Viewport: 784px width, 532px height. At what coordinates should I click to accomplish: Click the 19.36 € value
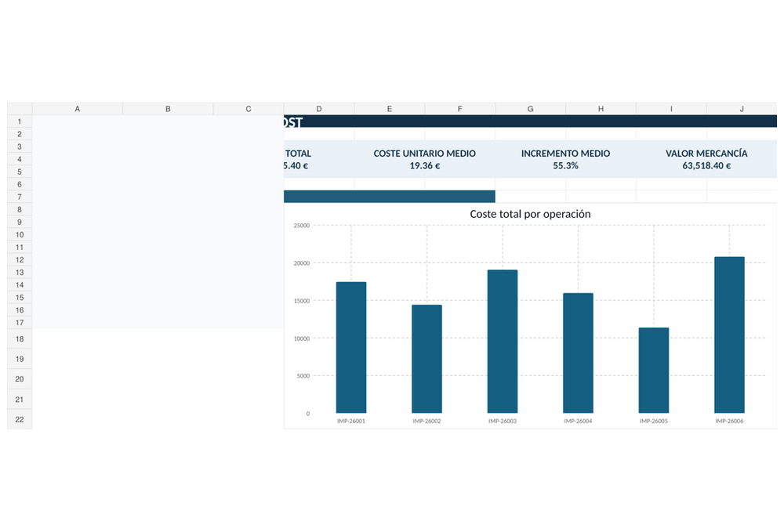(x=424, y=165)
